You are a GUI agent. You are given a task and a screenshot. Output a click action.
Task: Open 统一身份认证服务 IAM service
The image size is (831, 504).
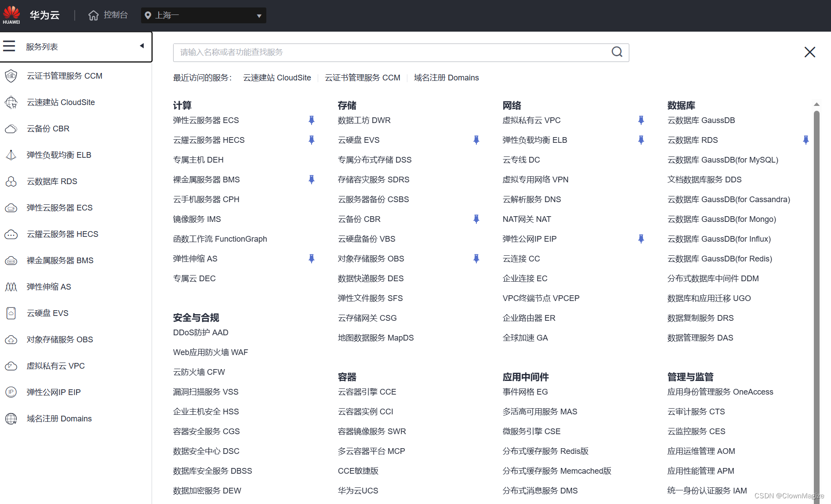pos(707,491)
